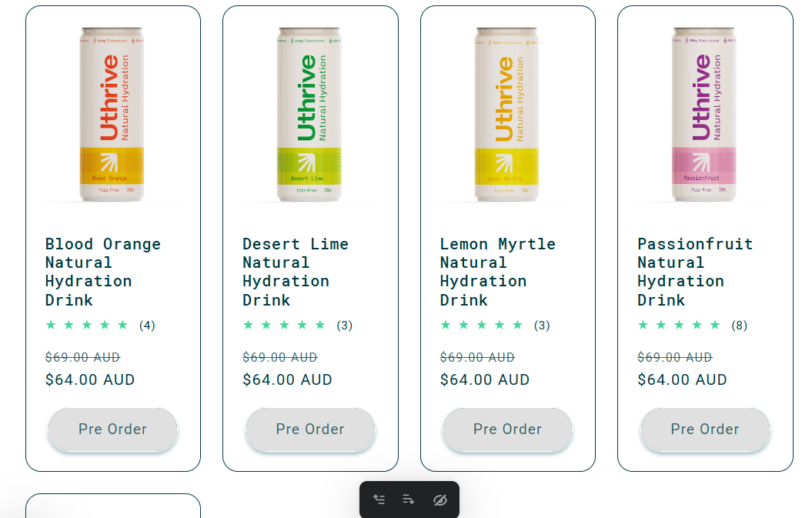
Task: Open the Passionfruit can image
Action: click(x=703, y=115)
